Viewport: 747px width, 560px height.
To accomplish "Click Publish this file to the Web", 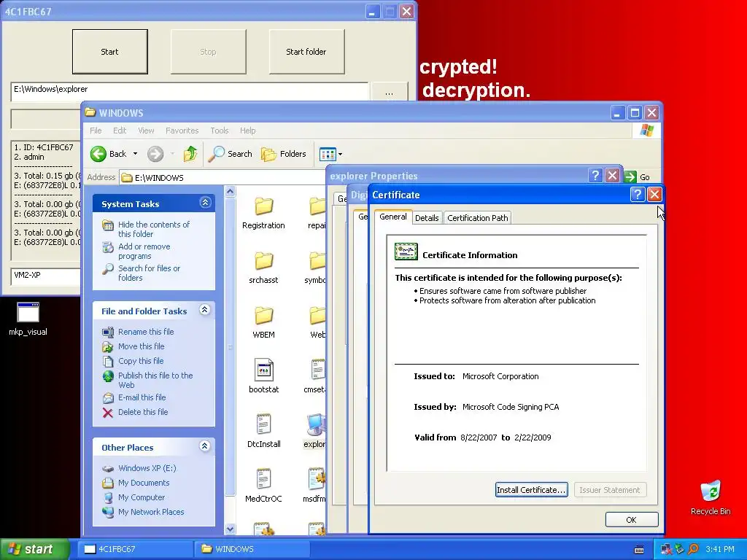I will click(x=155, y=380).
